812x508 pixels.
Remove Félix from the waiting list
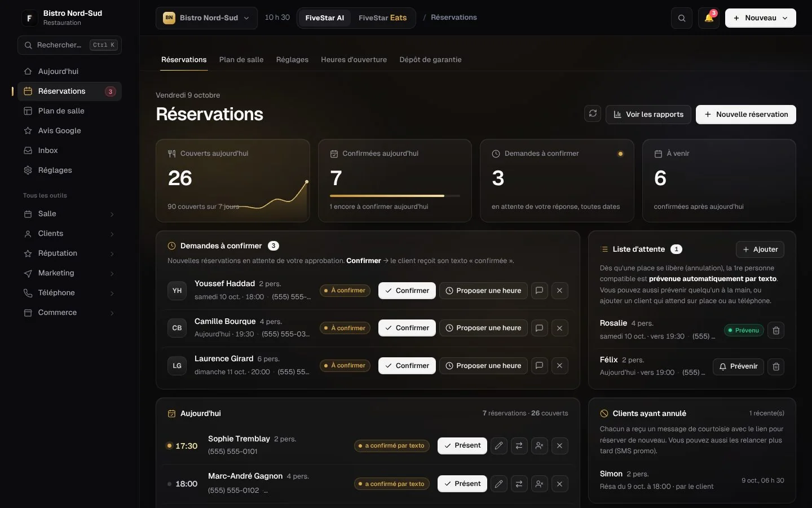pyautogui.click(x=776, y=367)
